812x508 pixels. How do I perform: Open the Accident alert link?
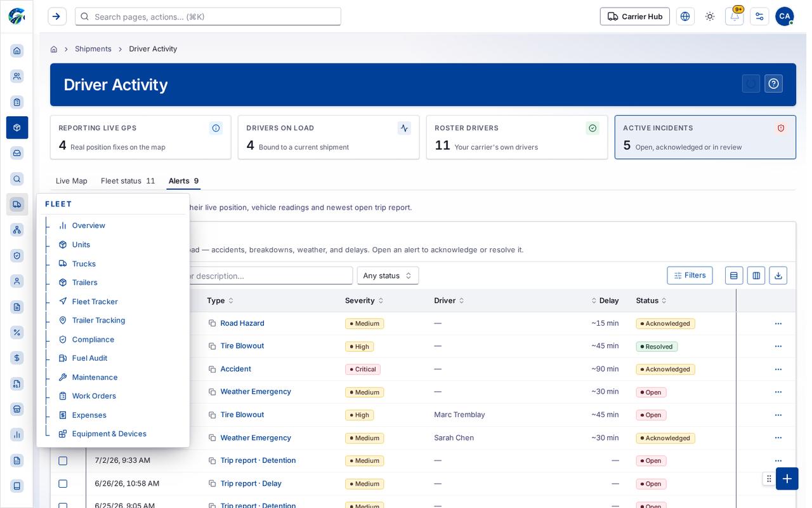point(235,369)
